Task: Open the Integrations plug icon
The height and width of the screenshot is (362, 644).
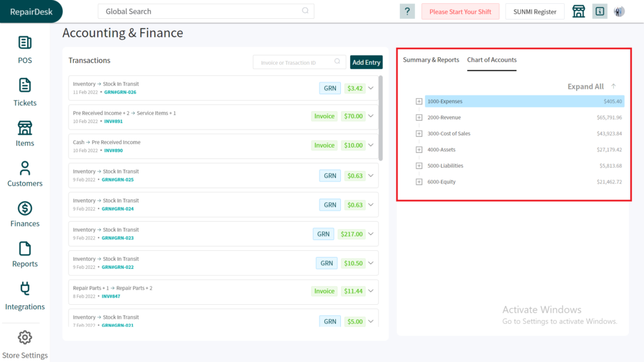Action: click(x=25, y=289)
